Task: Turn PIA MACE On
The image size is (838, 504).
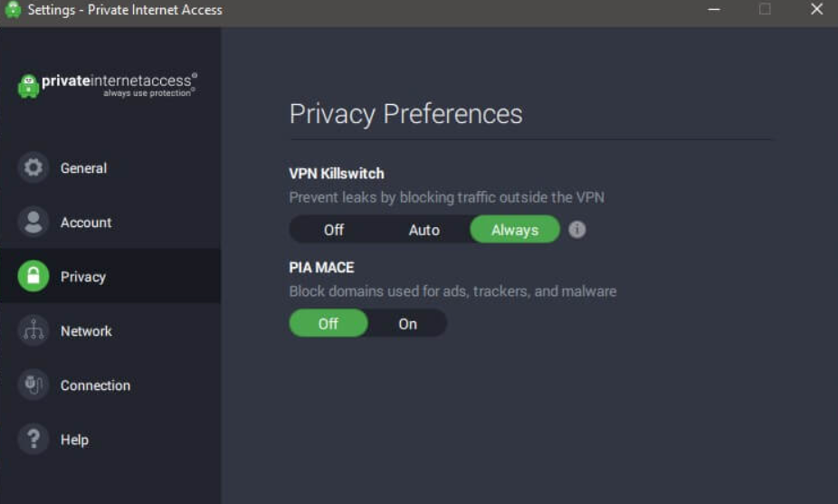Action: [408, 324]
